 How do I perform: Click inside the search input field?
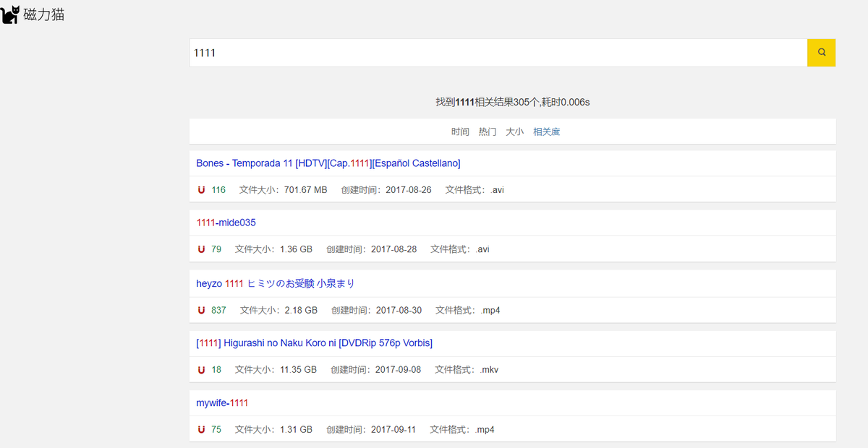click(x=434, y=52)
